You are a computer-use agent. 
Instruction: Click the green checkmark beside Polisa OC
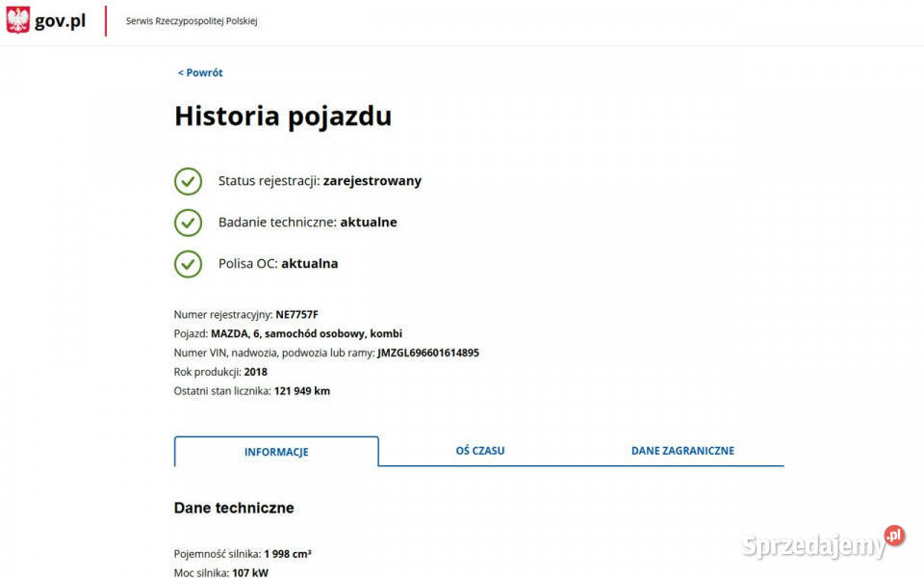[x=188, y=264]
